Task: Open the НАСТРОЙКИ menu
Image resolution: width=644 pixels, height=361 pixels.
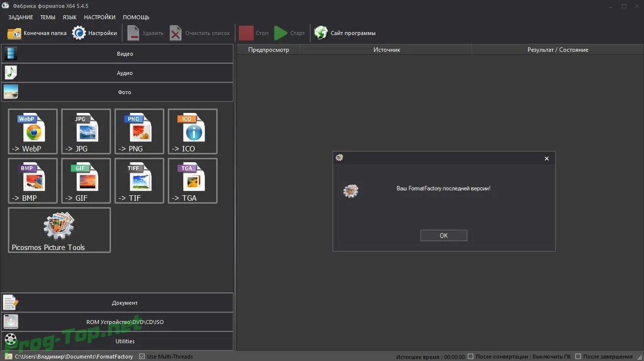Action: coord(100,17)
